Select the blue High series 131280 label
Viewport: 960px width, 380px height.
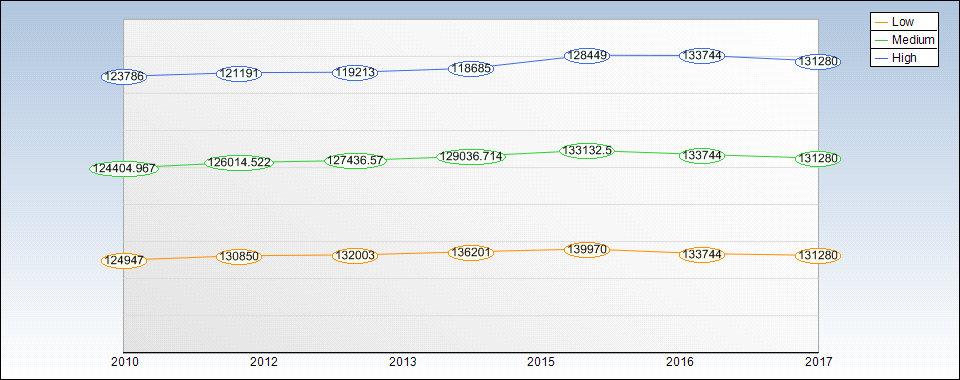[x=818, y=62]
